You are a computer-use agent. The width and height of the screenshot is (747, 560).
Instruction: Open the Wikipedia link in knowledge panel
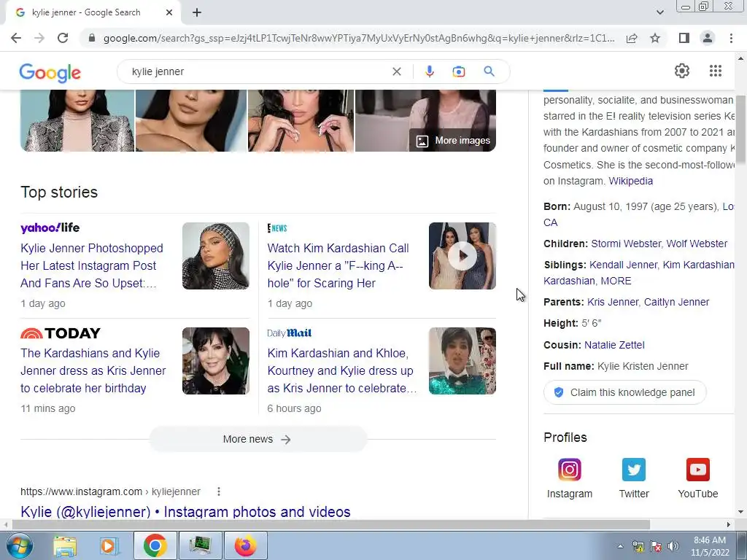click(631, 181)
